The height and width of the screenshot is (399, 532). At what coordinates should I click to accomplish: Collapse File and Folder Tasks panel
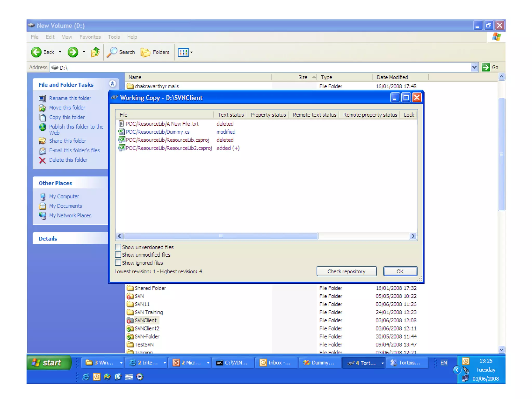[x=112, y=84]
